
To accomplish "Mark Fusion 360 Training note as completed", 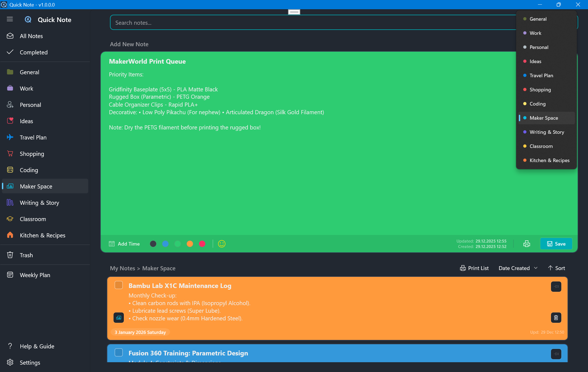I will [119, 352].
